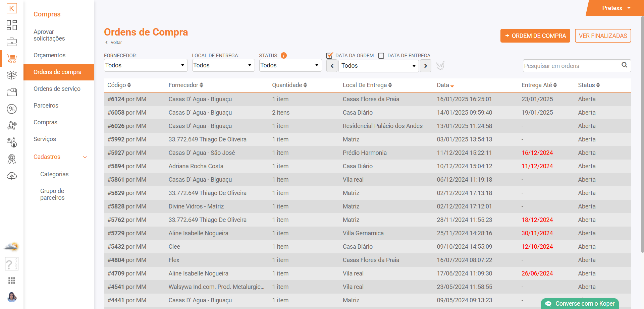Click the + Ordem de Compra button
Image resolution: width=644 pixels, height=309 pixels.
click(x=535, y=36)
